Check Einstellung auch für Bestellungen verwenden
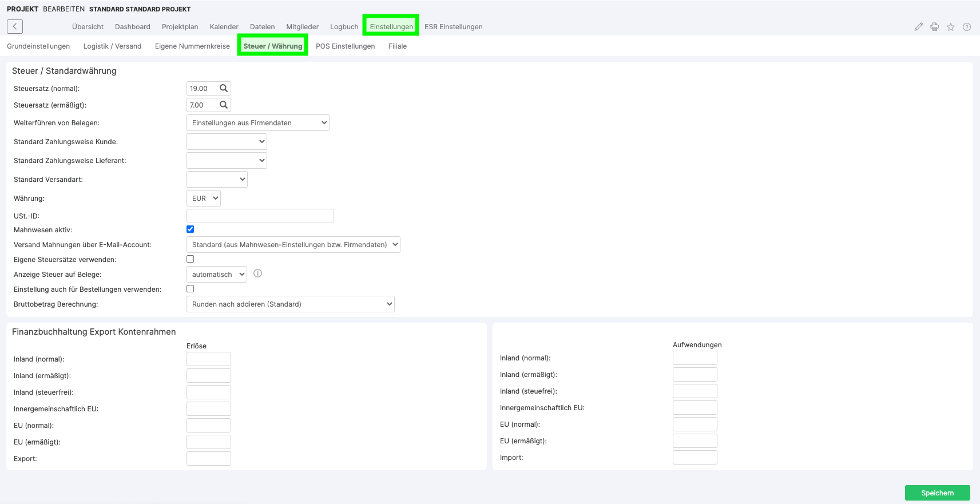 [x=191, y=289]
